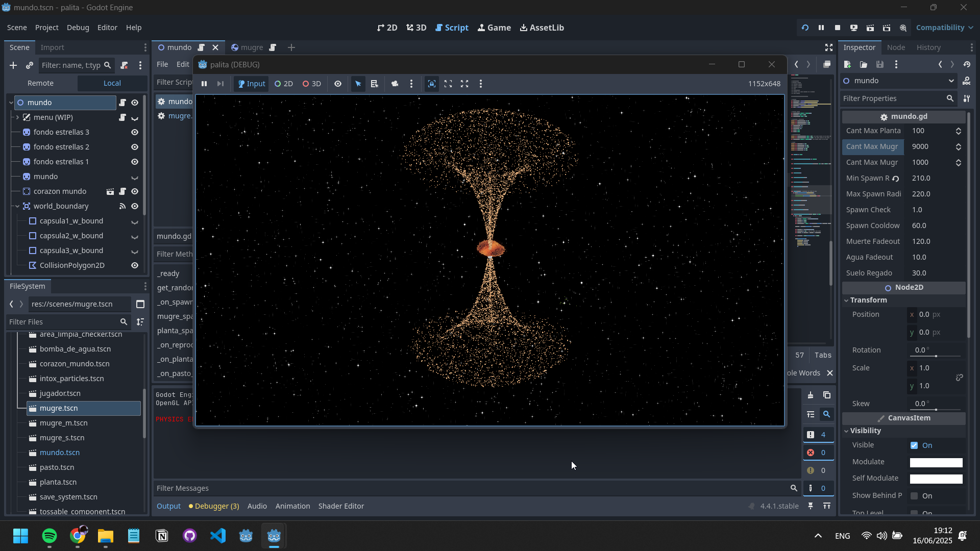
Task: Expand the menu (WIP) node
Action: coord(17,117)
